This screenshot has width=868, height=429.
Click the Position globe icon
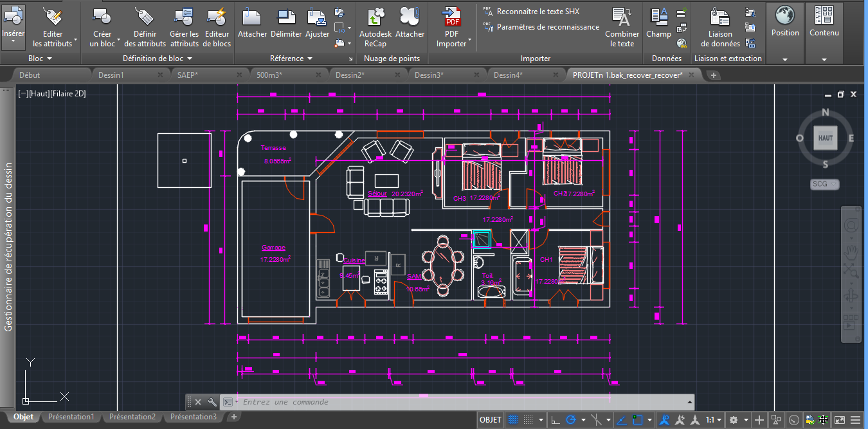tap(785, 14)
